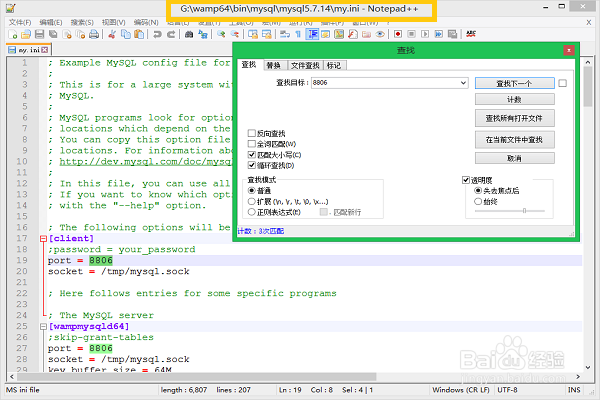
Task: Click the Close All documents icon
Action: pos(80,34)
